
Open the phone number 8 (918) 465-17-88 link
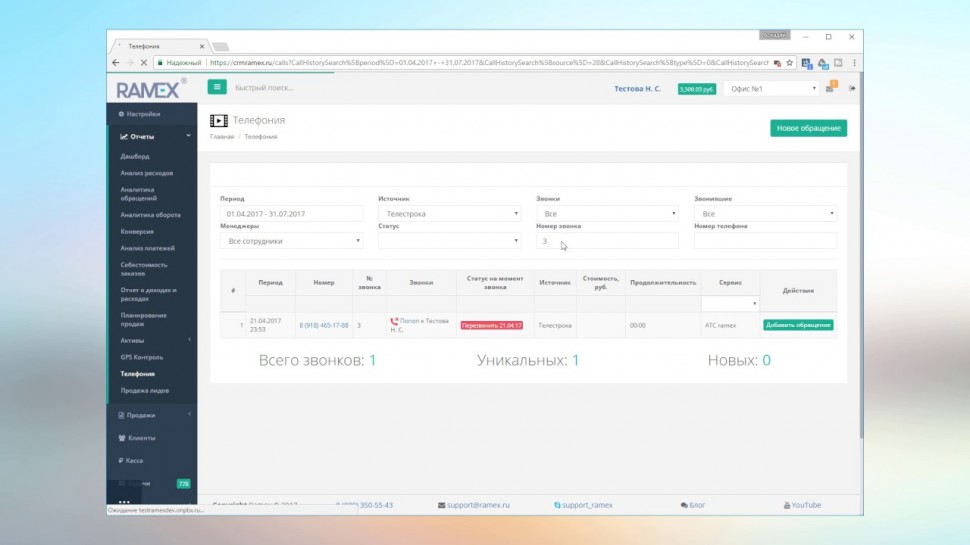pyautogui.click(x=323, y=325)
